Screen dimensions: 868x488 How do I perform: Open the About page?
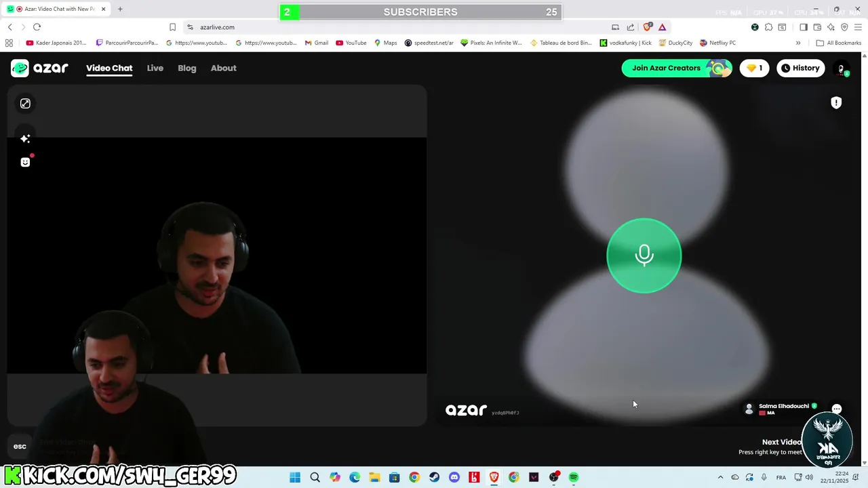click(x=224, y=68)
